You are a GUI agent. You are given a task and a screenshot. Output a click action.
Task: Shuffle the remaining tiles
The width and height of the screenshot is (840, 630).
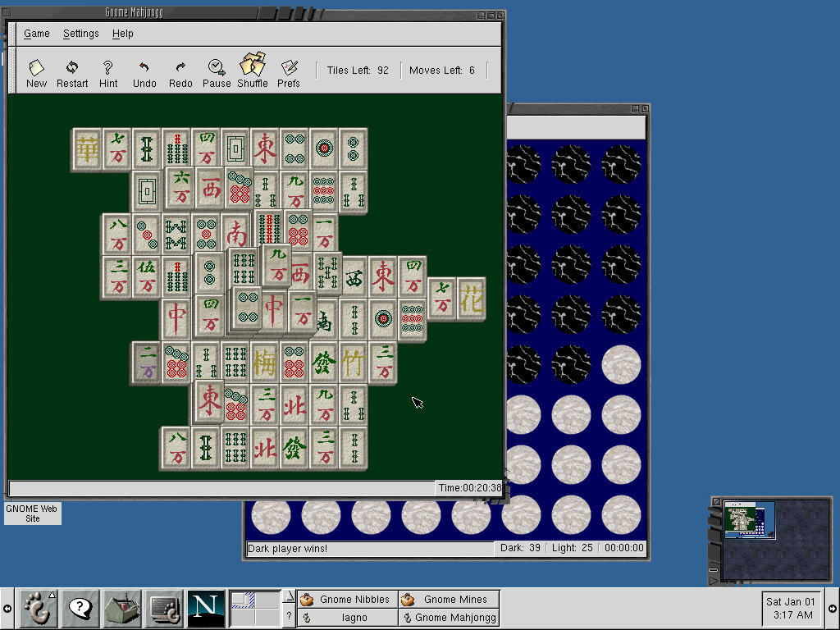(x=253, y=72)
